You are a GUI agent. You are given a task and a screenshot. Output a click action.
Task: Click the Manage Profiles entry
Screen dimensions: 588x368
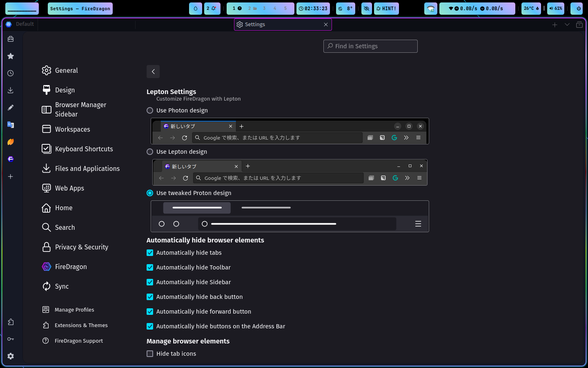[74, 310]
